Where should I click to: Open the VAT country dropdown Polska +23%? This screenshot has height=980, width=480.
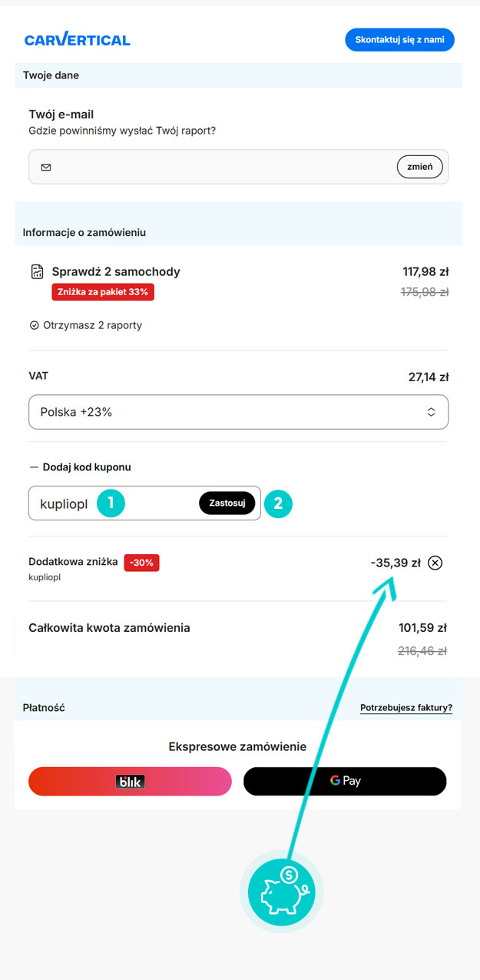238,412
